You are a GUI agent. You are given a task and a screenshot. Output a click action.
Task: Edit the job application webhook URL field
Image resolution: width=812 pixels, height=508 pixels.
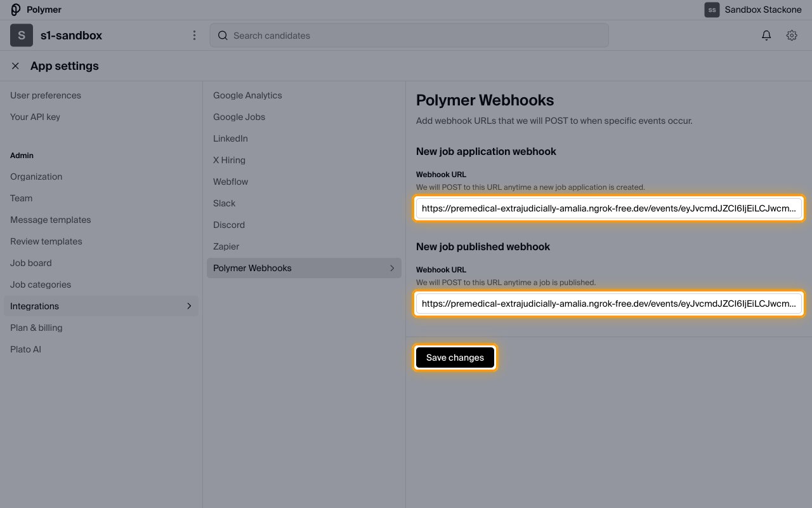(609, 208)
